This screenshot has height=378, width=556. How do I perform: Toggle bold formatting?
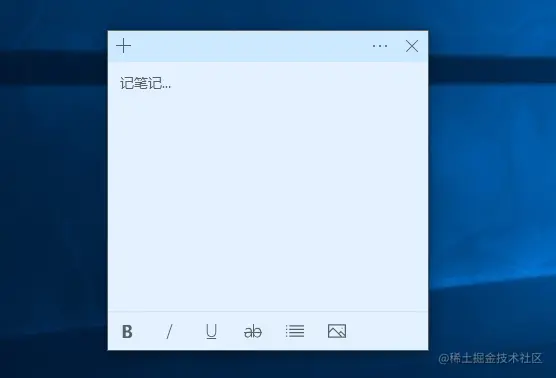[x=127, y=332]
